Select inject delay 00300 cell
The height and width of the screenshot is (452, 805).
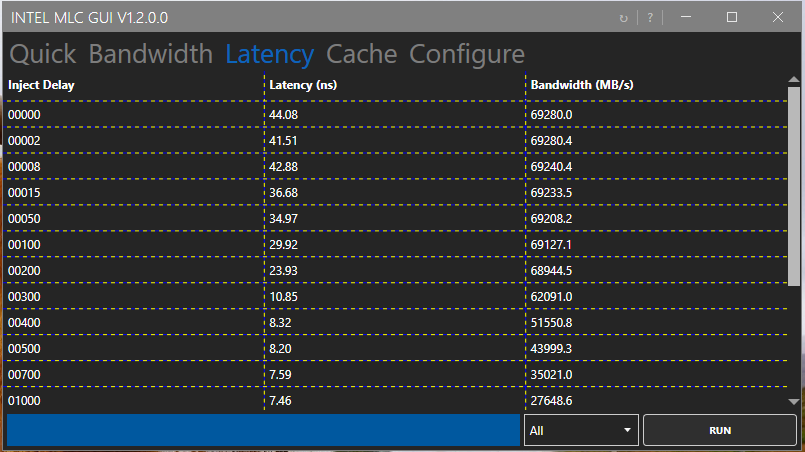(24, 297)
